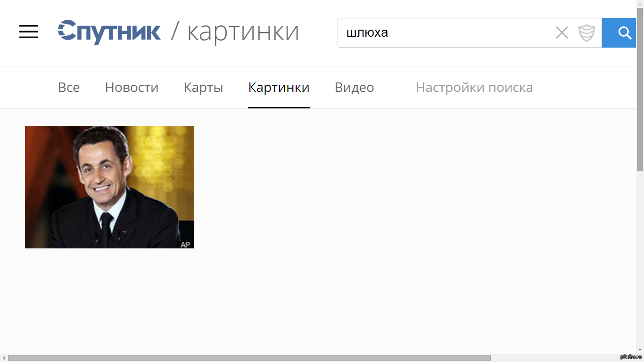Click the horizontal scrollbar left arrow
The image size is (644, 362).
coord(4,358)
